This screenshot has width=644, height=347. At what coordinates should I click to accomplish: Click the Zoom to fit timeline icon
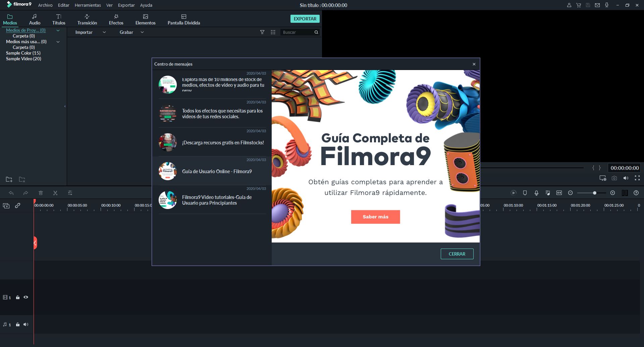[x=559, y=193]
